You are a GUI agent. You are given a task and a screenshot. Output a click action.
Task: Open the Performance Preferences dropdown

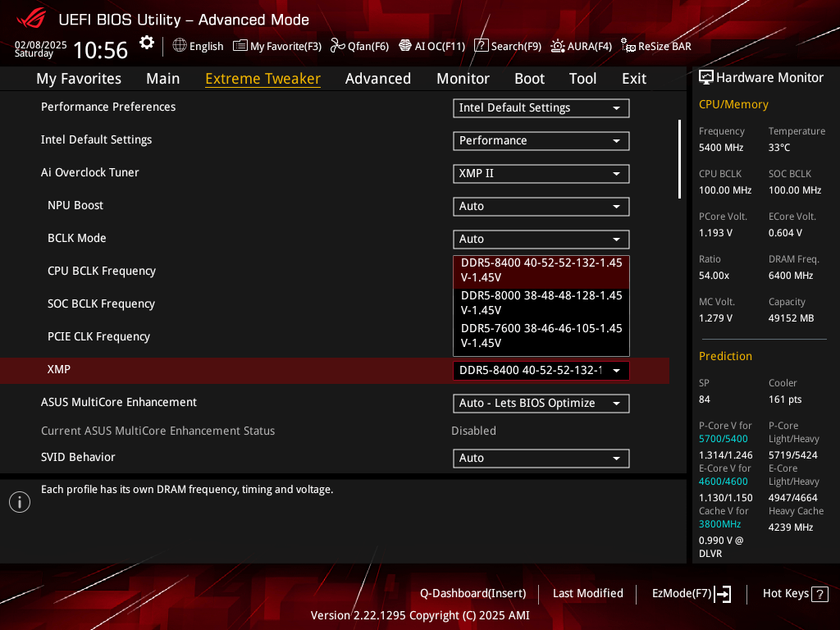tap(541, 107)
